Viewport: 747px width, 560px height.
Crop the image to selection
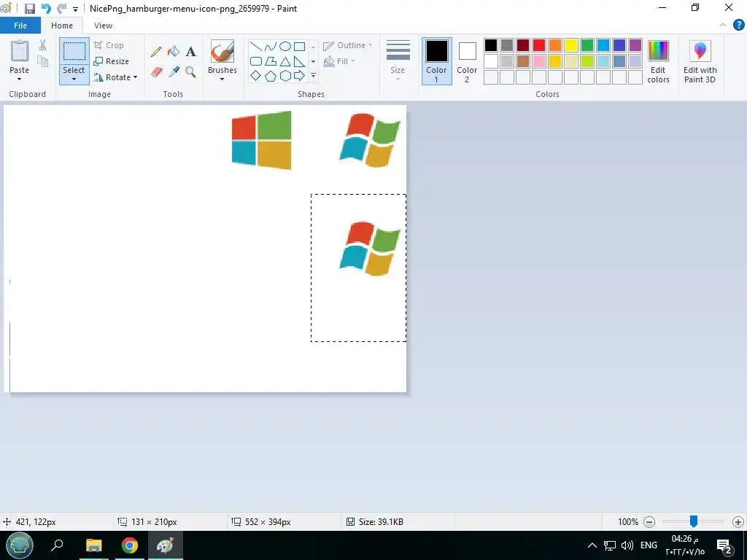coord(109,45)
